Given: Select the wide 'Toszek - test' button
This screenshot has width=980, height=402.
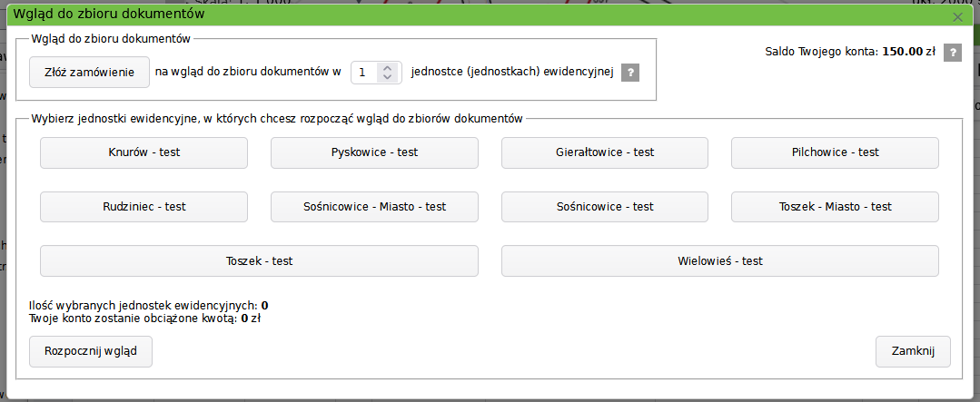Looking at the screenshot, I should (259, 261).
